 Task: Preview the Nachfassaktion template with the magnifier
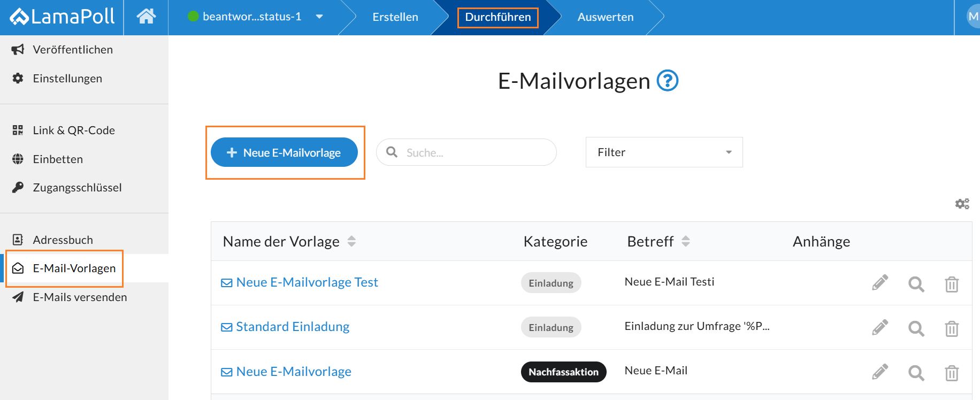(916, 373)
